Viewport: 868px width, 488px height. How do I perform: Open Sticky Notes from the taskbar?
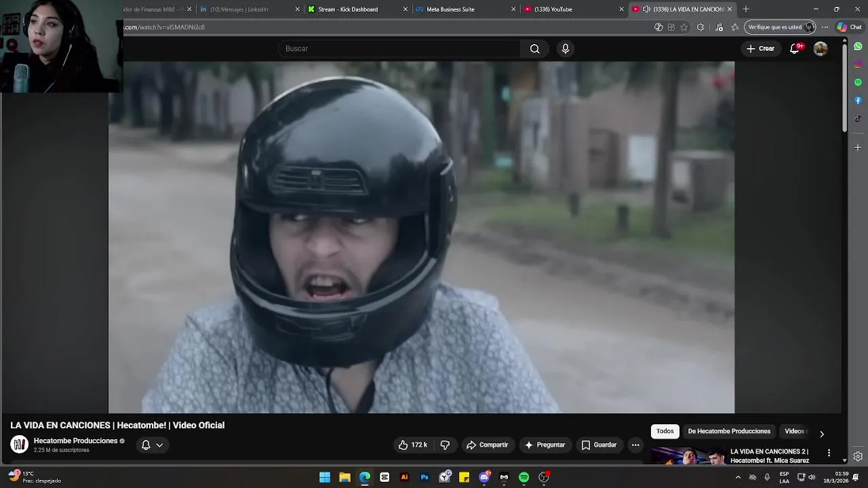pos(465,477)
